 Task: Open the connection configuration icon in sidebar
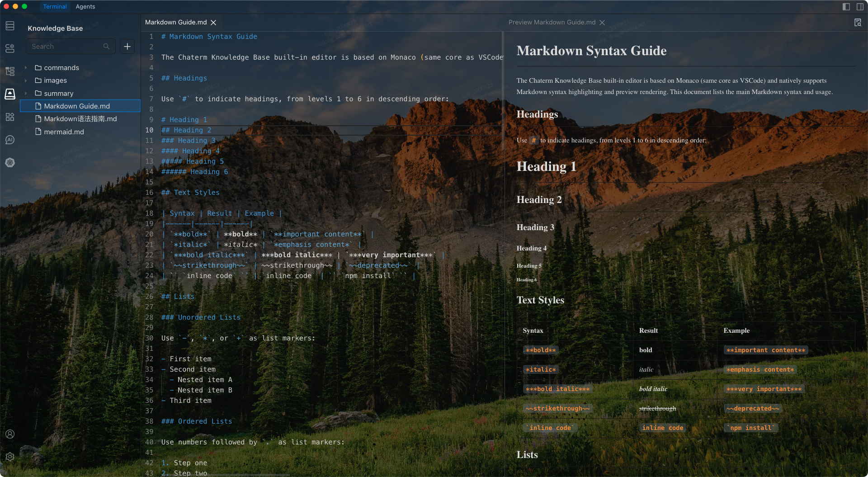click(x=10, y=48)
